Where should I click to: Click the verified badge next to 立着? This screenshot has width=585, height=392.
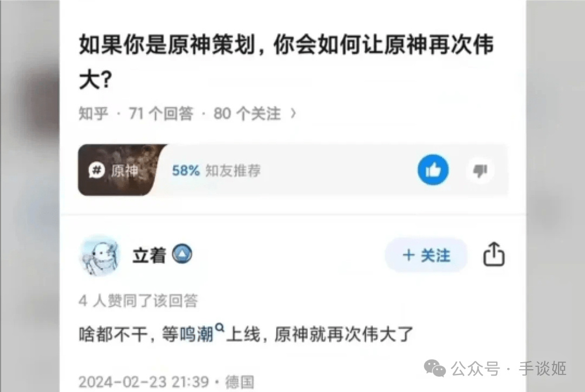(182, 254)
